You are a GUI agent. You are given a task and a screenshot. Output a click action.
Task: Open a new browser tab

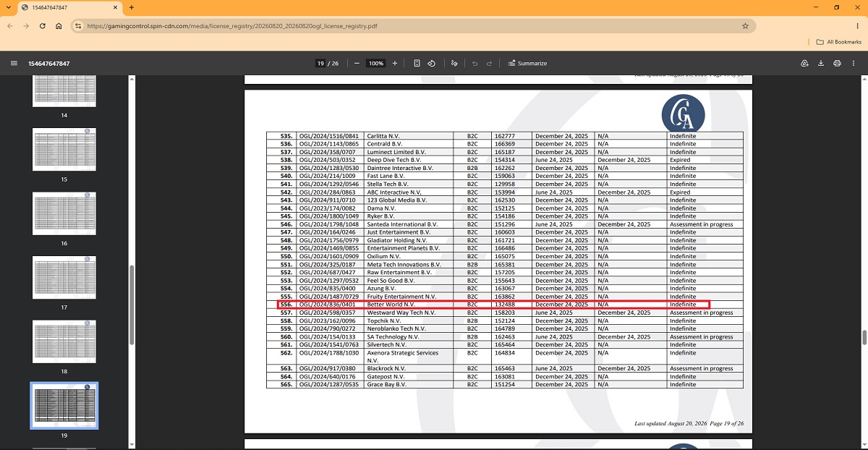click(x=131, y=7)
